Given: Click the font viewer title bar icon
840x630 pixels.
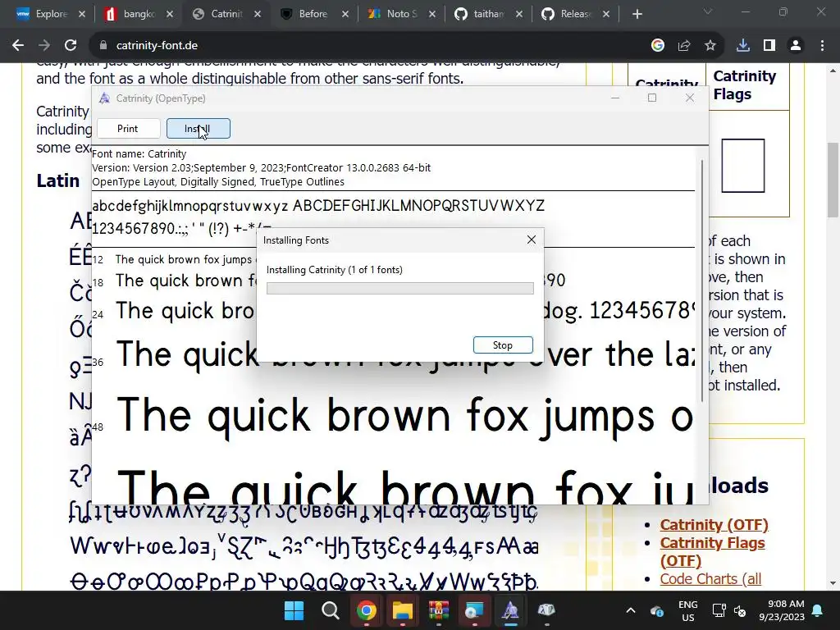Looking at the screenshot, I should (x=104, y=98).
